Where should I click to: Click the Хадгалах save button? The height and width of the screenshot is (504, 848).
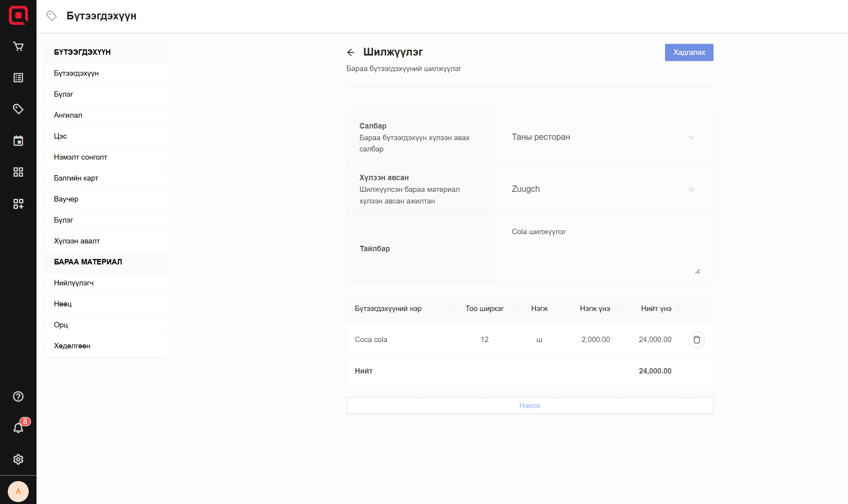[689, 52]
